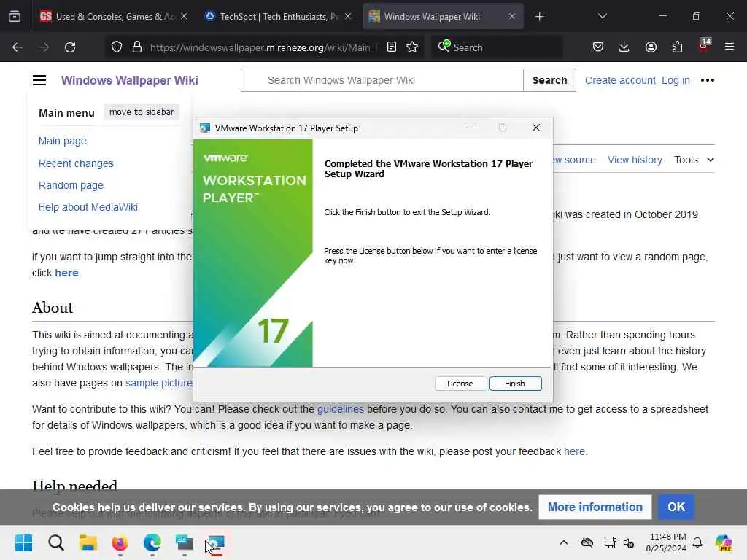Click License button in VMware setup
The width and height of the screenshot is (747, 560).
point(460,384)
